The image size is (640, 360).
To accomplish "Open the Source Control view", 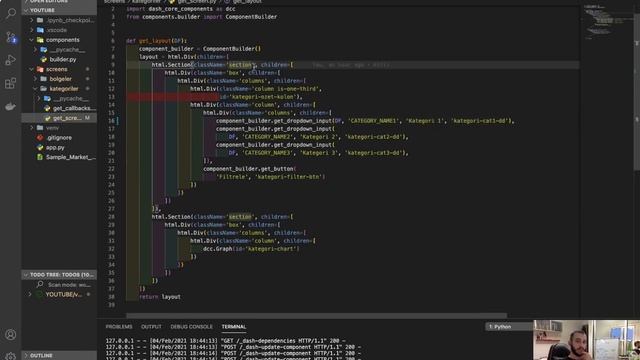I will click(11, 38).
